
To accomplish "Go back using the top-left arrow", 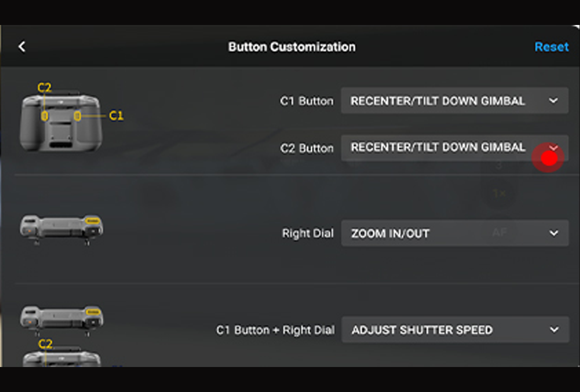I will tap(22, 47).
